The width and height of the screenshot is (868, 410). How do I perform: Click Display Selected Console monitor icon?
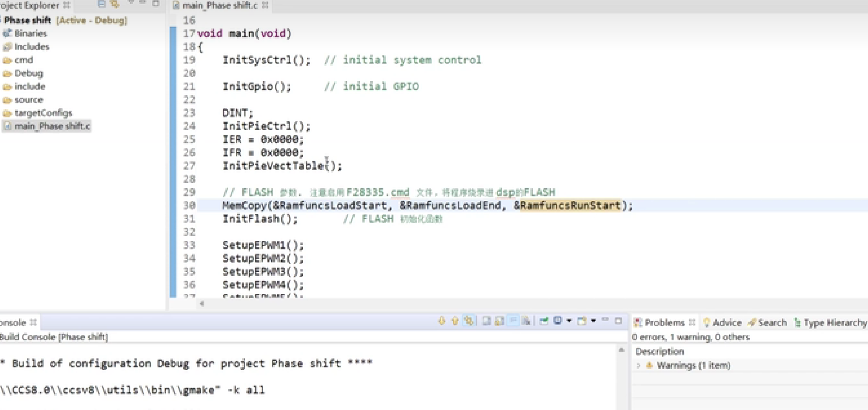(x=558, y=321)
